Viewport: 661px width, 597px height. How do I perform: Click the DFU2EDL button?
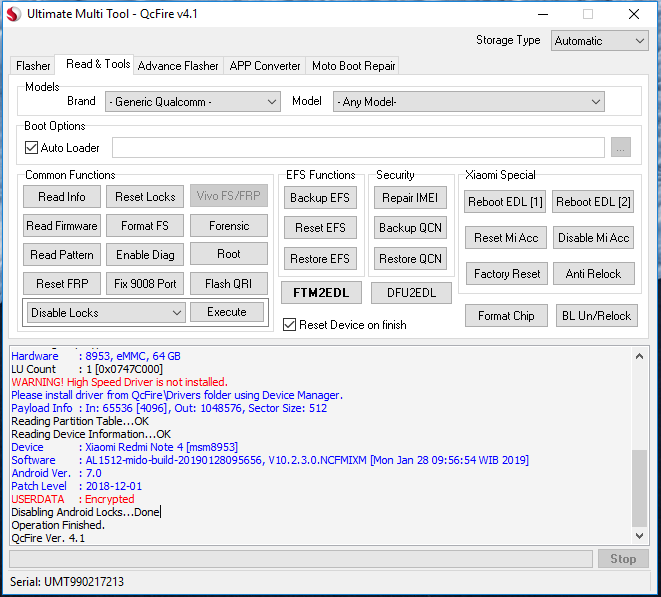point(411,293)
